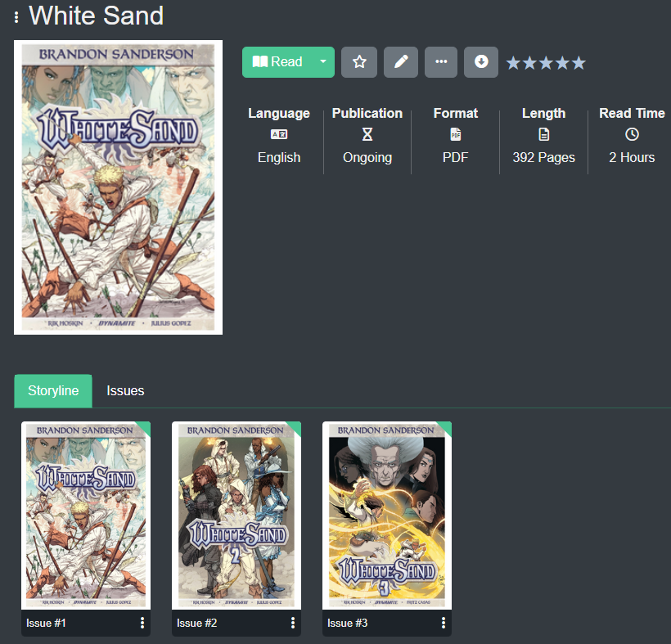This screenshot has width=671, height=644.
Task: Click the White Sand series title
Action: [x=96, y=16]
